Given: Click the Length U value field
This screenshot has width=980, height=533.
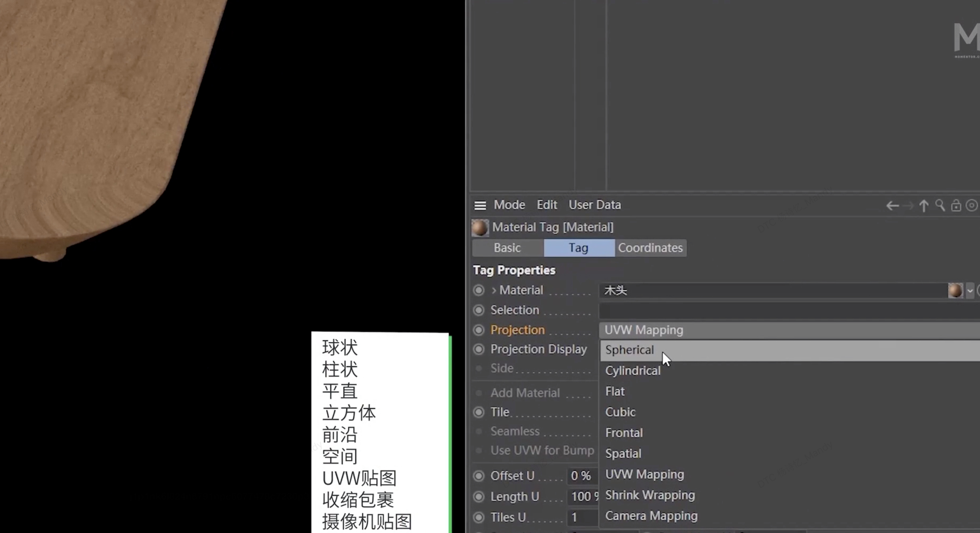Looking at the screenshot, I should [x=583, y=496].
